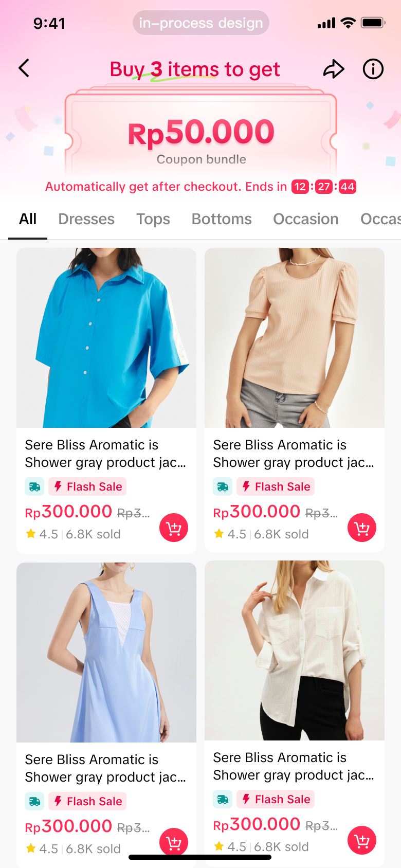Tap the blue shirt's Flash Sale tag

pyautogui.click(x=88, y=486)
